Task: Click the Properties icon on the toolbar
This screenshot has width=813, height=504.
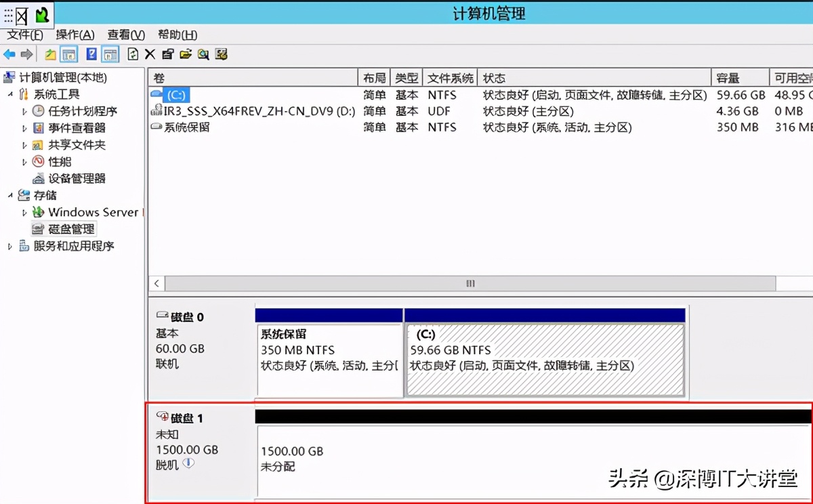Action: (x=168, y=54)
